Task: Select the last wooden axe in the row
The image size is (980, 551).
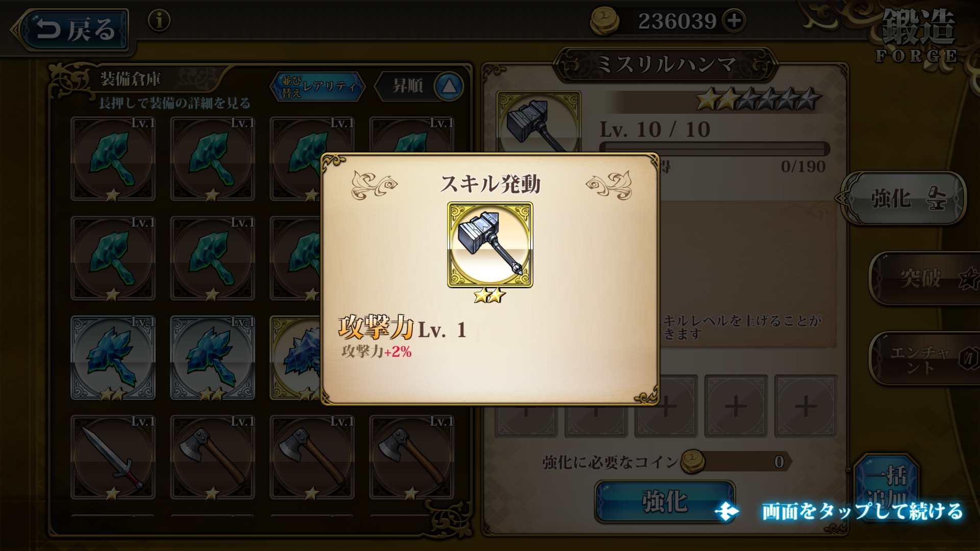Action: 411,457
